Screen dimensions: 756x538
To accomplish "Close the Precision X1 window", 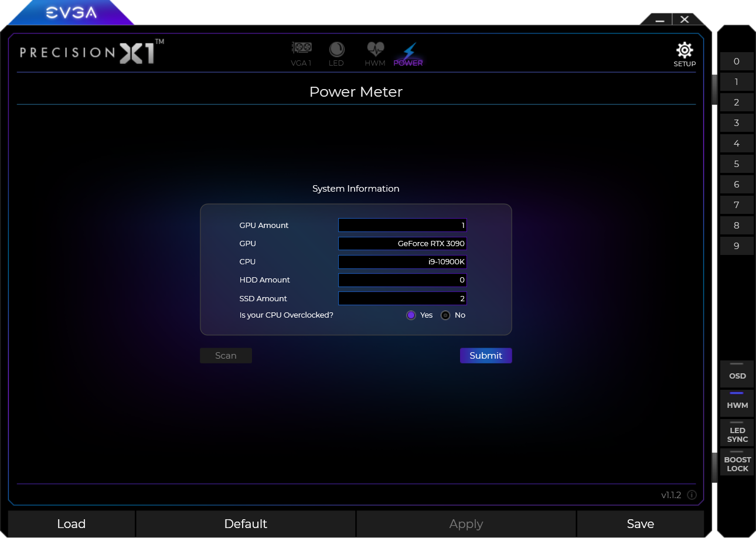I will 685,19.
